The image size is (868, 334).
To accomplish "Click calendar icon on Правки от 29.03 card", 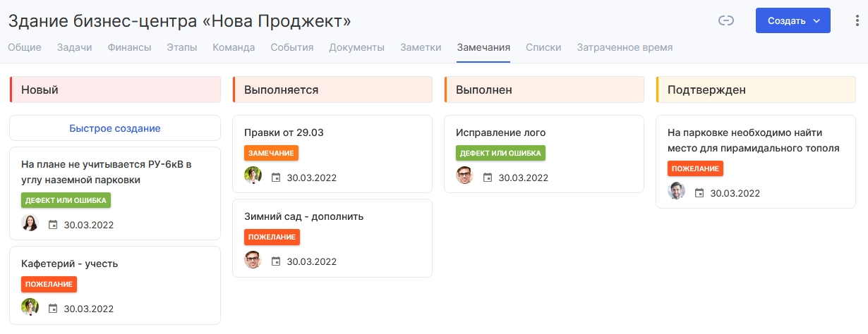I will tap(276, 178).
